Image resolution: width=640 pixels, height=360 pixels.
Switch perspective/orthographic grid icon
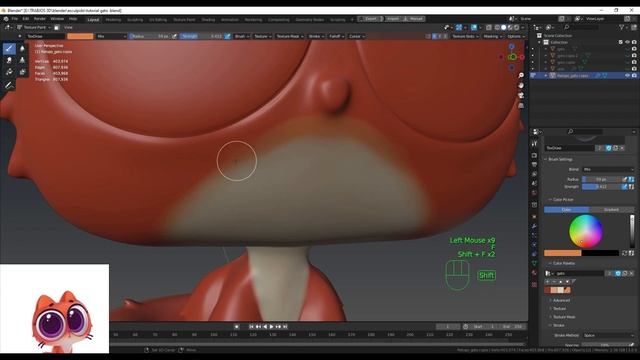(x=521, y=105)
